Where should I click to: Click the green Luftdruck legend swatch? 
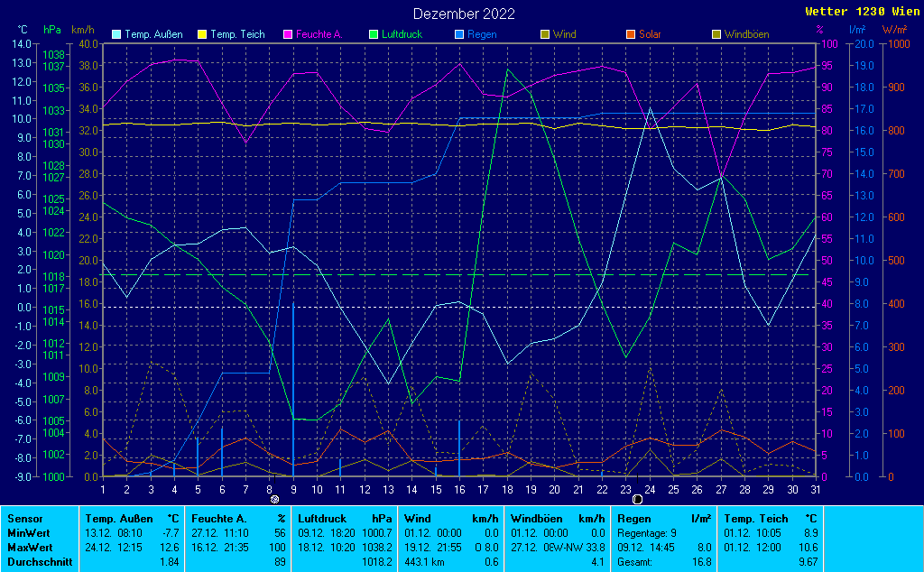pos(373,35)
